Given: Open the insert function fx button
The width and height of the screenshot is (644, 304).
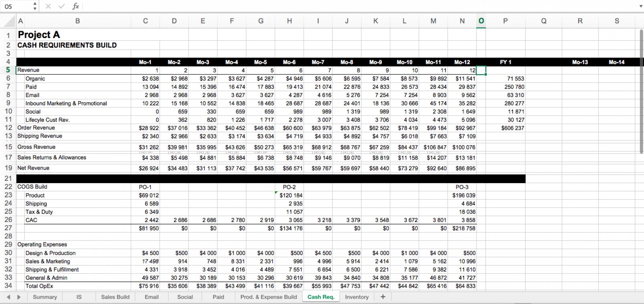Looking at the screenshot, I should click(76, 6).
